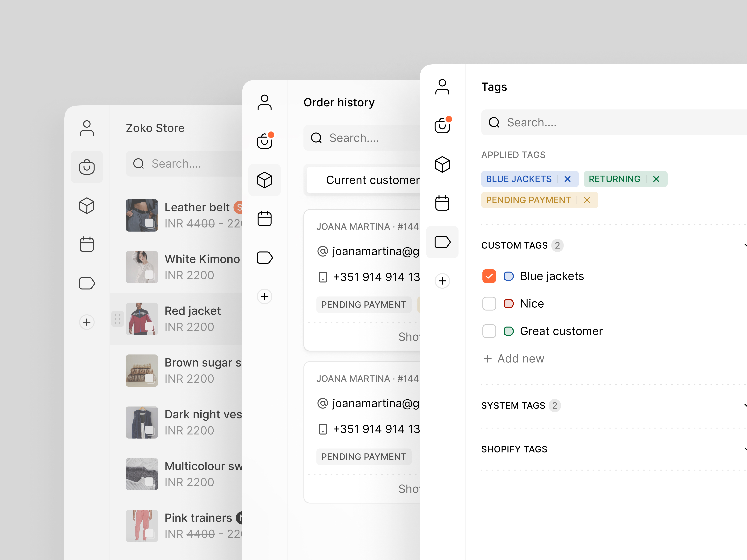
Task: Enable the Great customer tag checkbox
Action: coord(489,331)
